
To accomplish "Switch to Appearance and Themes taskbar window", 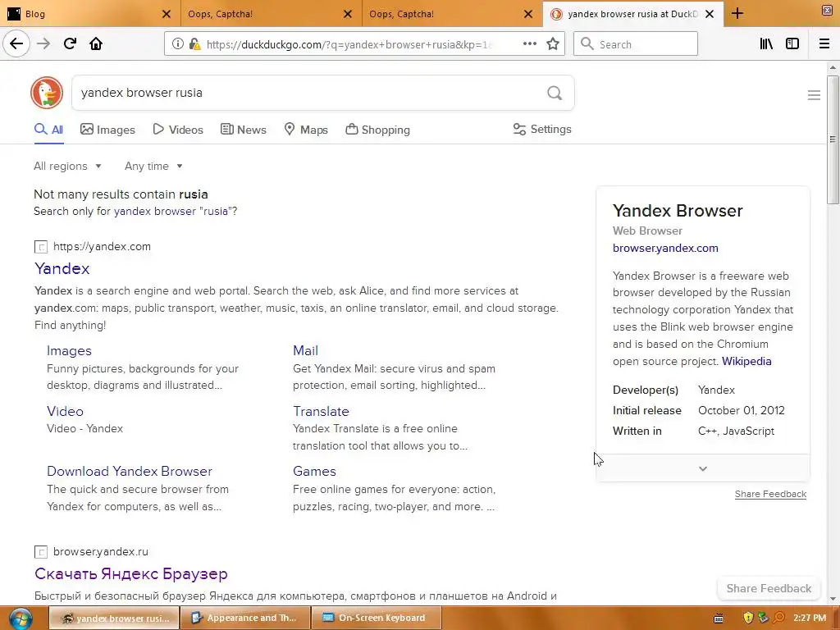I will click(245, 618).
